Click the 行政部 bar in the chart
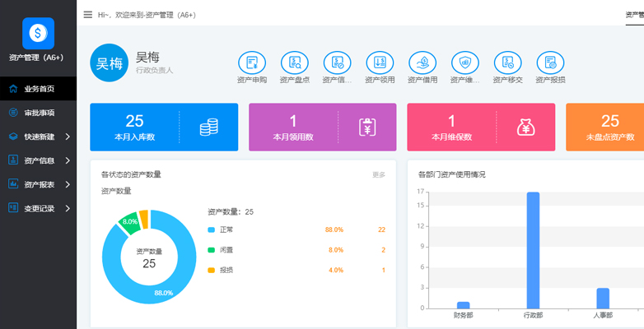The height and width of the screenshot is (329, 644). point(533,250)
